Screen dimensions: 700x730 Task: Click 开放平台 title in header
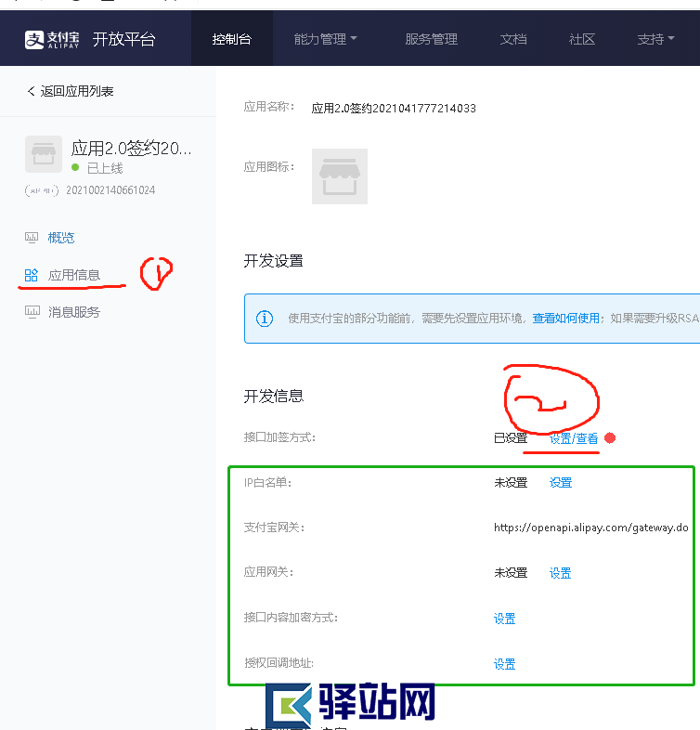[x=123, y=39]
